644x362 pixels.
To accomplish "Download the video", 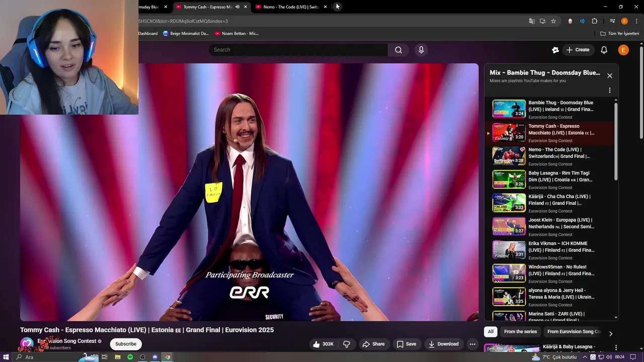I will [443, 344].
